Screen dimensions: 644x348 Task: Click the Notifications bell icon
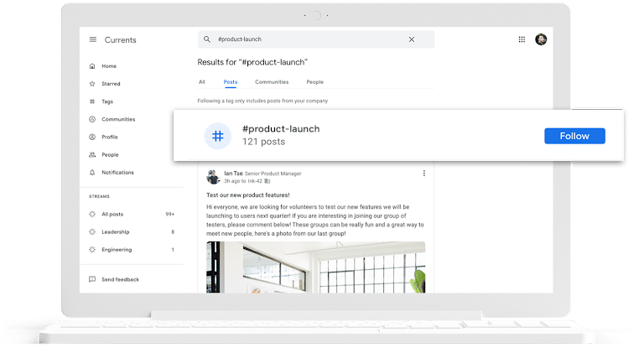[x=92, y=173]
